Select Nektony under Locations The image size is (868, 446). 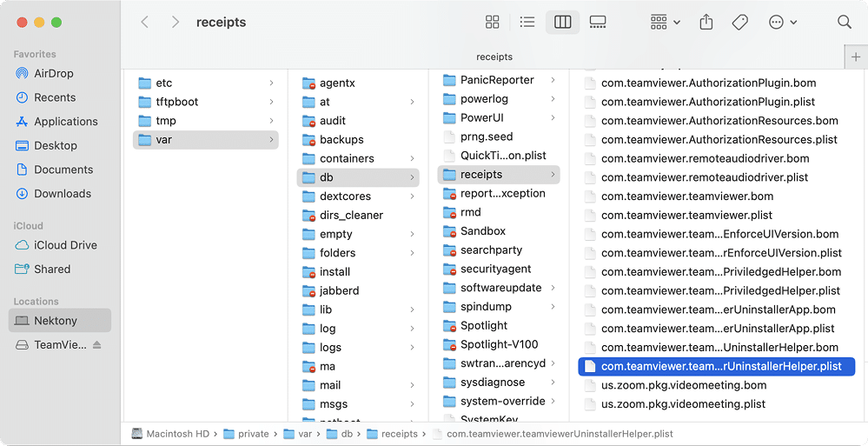pyautogui.click(x=60, y=321)
